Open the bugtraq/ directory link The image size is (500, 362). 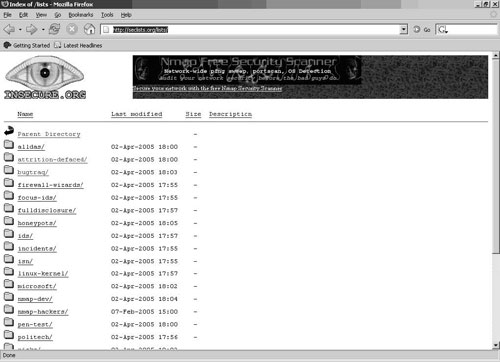33,172
